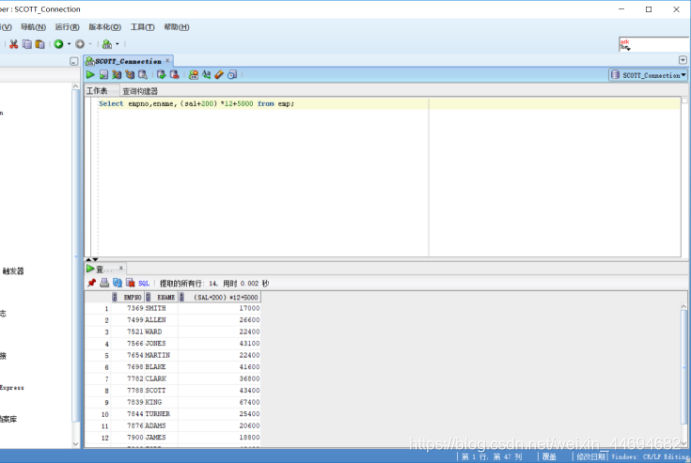Image resolution: width=691 pixels, height=463 pixels.
Task: Switch to the 查询构建器 tab
Action: click(140, 91)
